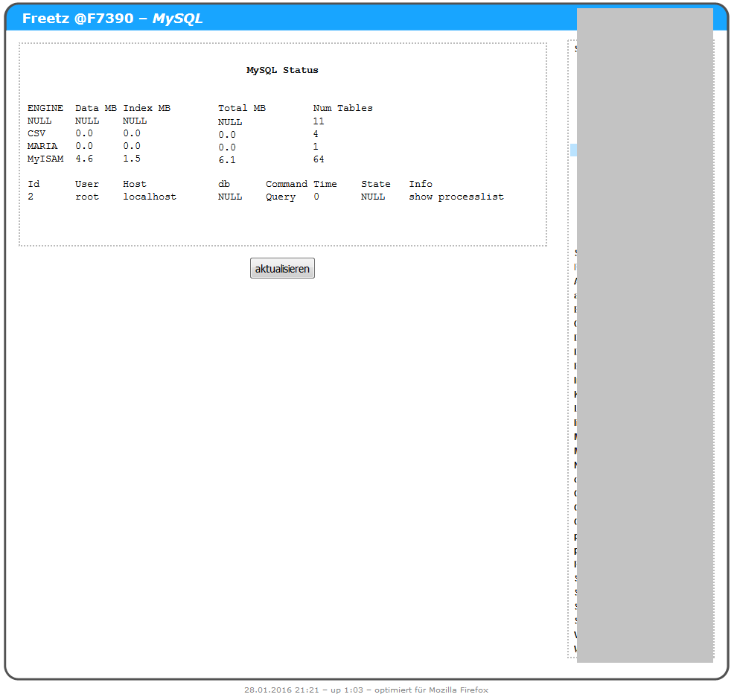Click the footer date and uptime text
This screenshot has width=737, height=700.
click(x=366, y=690)
